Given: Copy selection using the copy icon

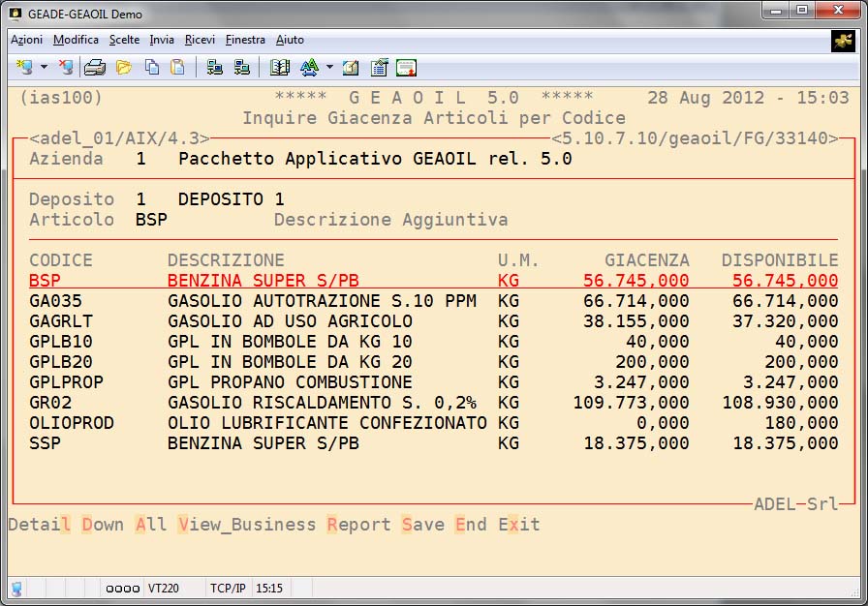Looking at the screenshot, I should (x=151, y=68).
